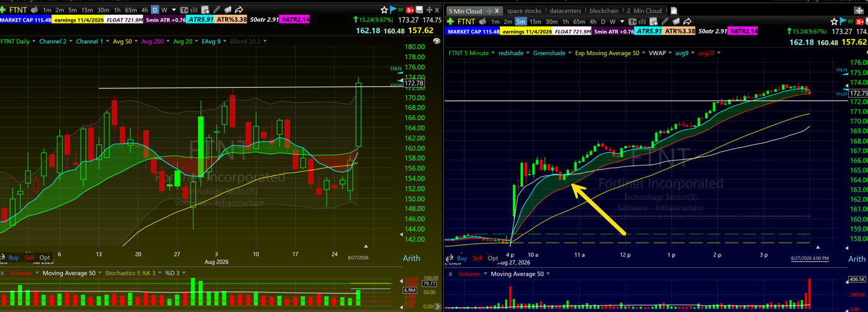Click the Opt button on the left chart
The height and width of the screenshot is (312, 868).
45,258
